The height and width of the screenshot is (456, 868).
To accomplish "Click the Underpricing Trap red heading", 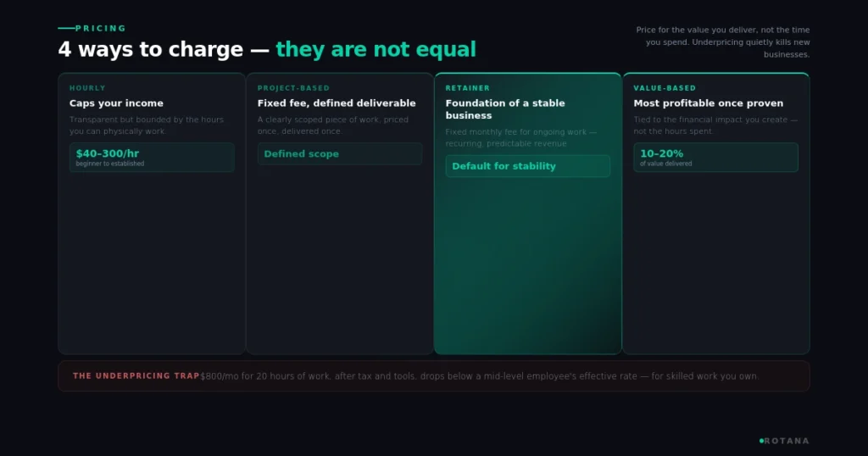I will pos(136,375).
